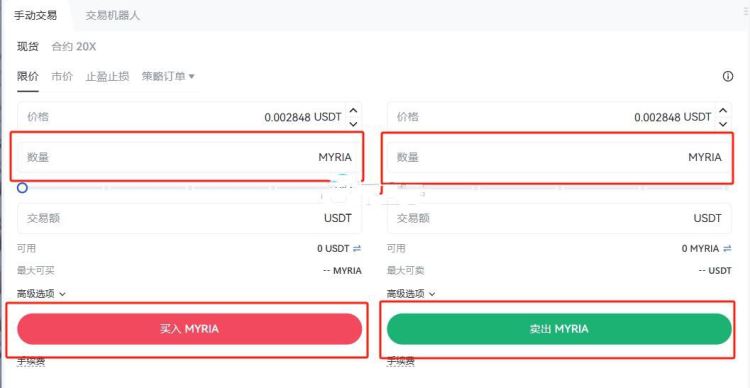Select 止盈止损 order type
750x388 pixels.
tap(107, 76)
